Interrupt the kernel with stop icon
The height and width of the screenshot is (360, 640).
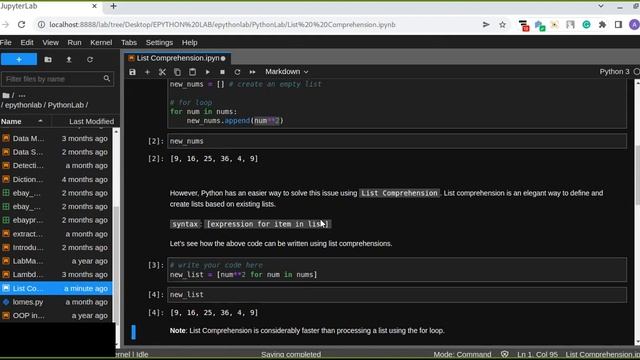[x=222, y=72]
